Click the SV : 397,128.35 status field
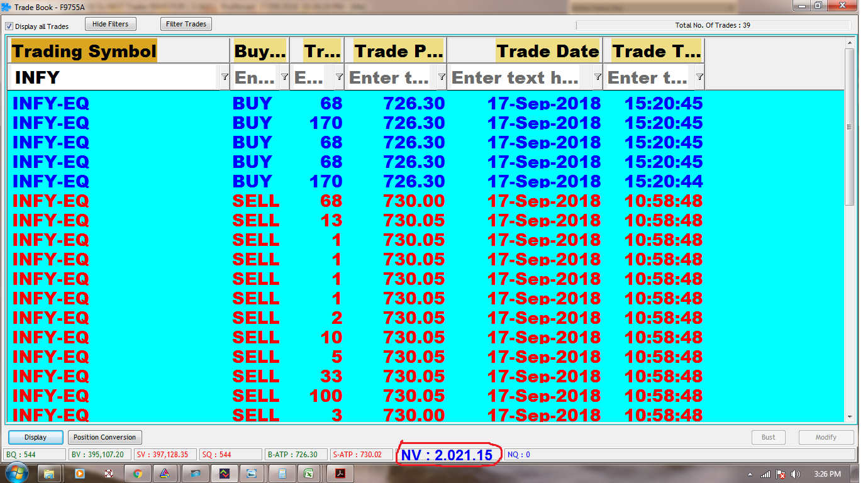The height and width of the screenshot is (483, 868). click(165, 454)
